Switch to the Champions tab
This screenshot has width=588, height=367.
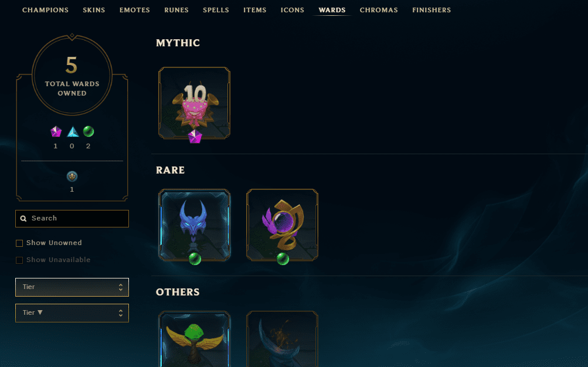(x=45, y=10)
